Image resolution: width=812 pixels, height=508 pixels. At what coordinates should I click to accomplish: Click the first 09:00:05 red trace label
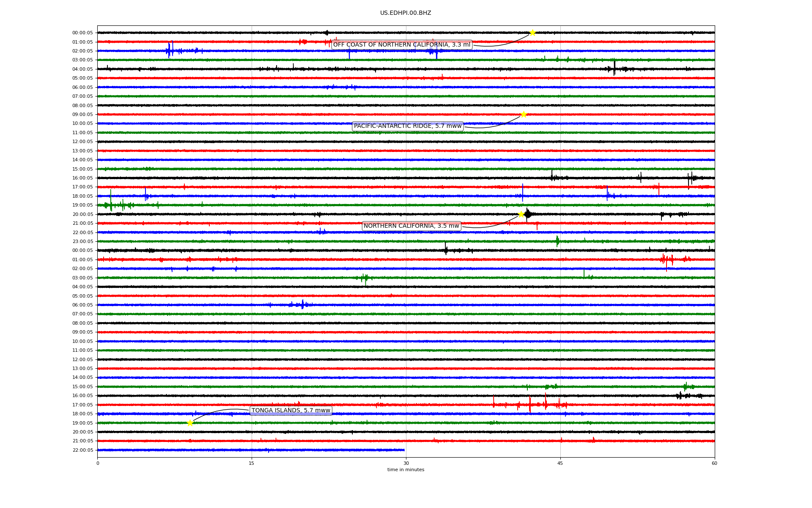coord(82,115)
